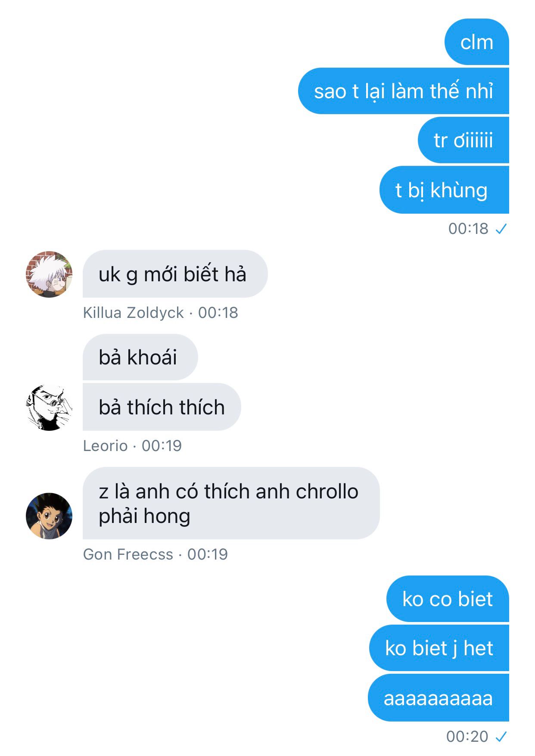Tap the "t bị khùng" message bubble
This screenshot has width=535, height=756.
[x=444, y=190]
